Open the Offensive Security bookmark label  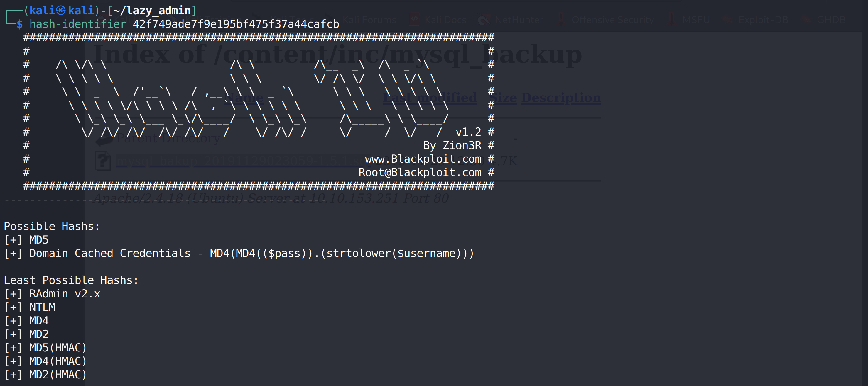pyautogui.click(x=613, y=20)
